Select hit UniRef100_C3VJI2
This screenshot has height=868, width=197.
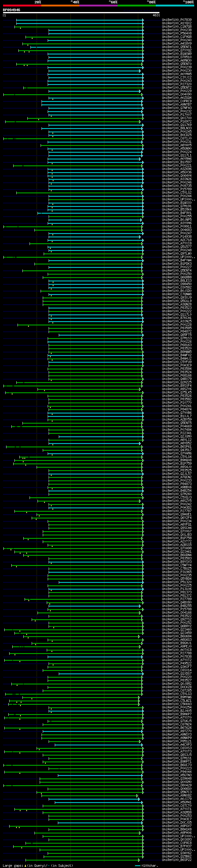pyautogui.click(x=177, y=77)
